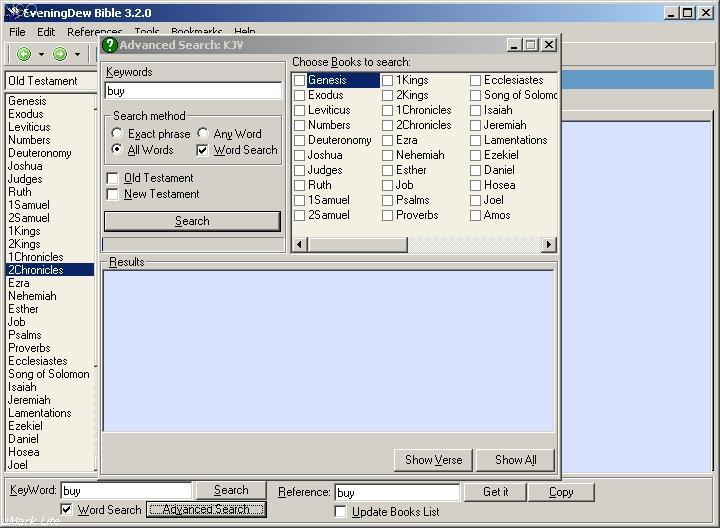Open the Forward button history dropdown arrow
The width and height of the screenshot is (720, 528).
77,55
